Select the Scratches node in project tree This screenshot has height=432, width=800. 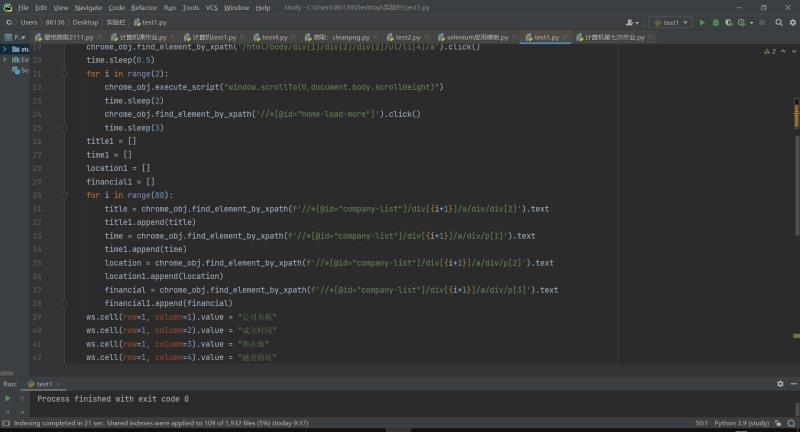pyautogui.click(x=20, y=70)
